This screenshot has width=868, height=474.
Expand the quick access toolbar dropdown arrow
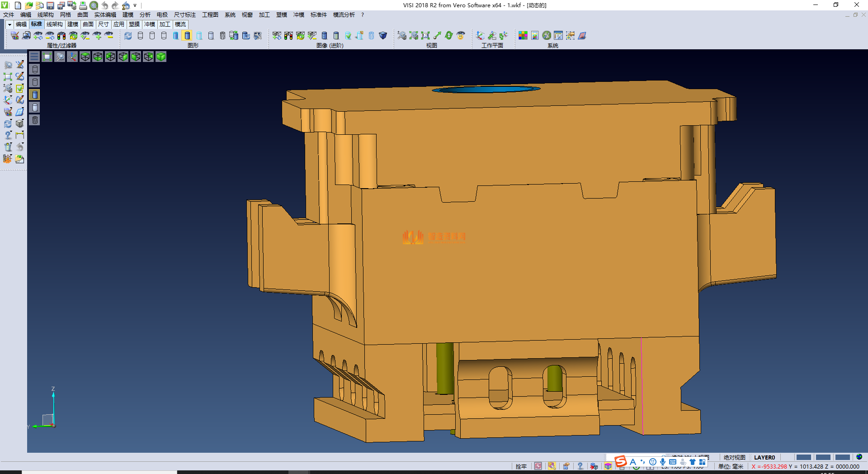(x=135, y=5)
